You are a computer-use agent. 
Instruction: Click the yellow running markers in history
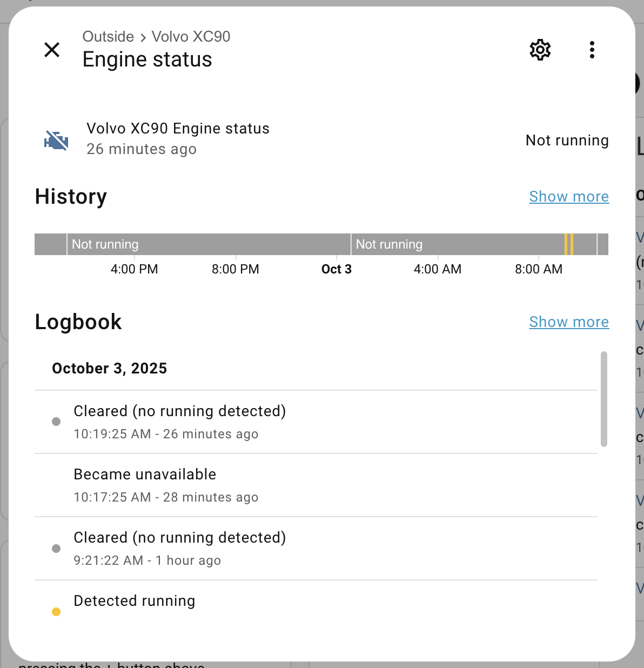pyautogui.click(x=569, y=244)
